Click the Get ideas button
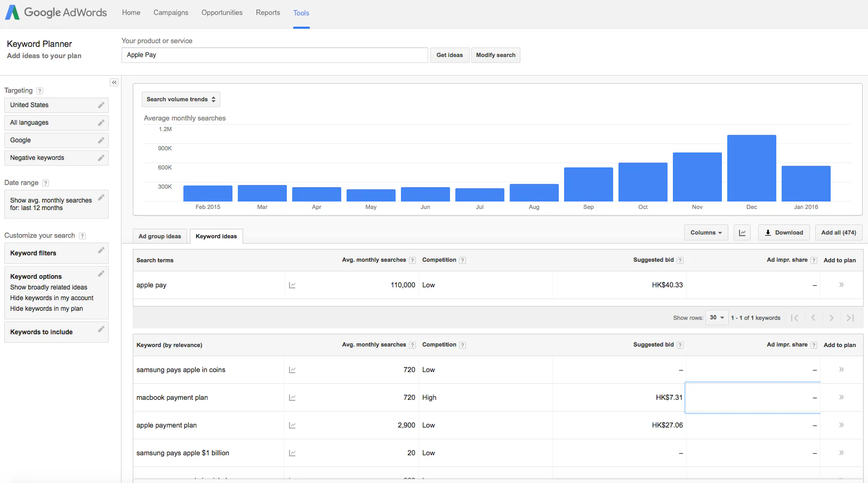Screen dimensions: 868x483 [x=449, y=55]
